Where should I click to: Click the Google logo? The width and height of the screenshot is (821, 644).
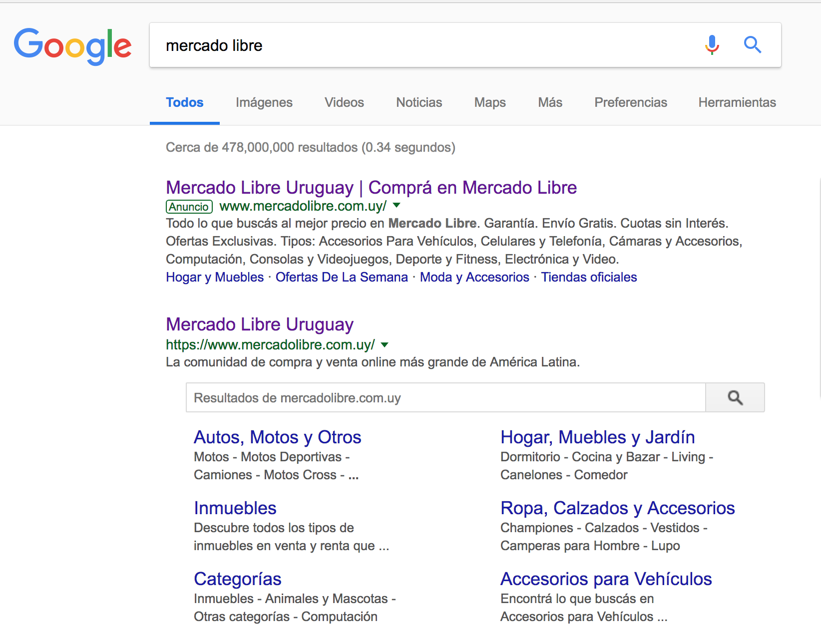coord(73,46)
